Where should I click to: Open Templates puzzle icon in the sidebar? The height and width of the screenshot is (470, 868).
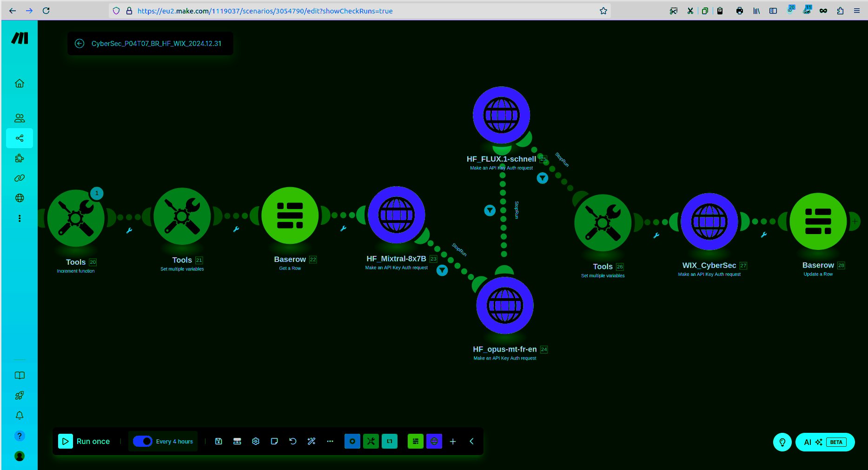(20, 158)
